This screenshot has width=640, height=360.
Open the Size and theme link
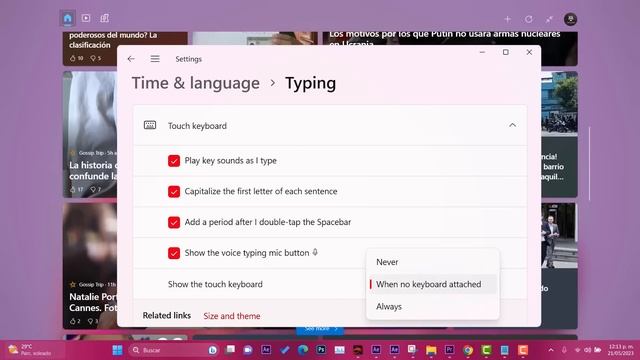click(x=231, y=316)
